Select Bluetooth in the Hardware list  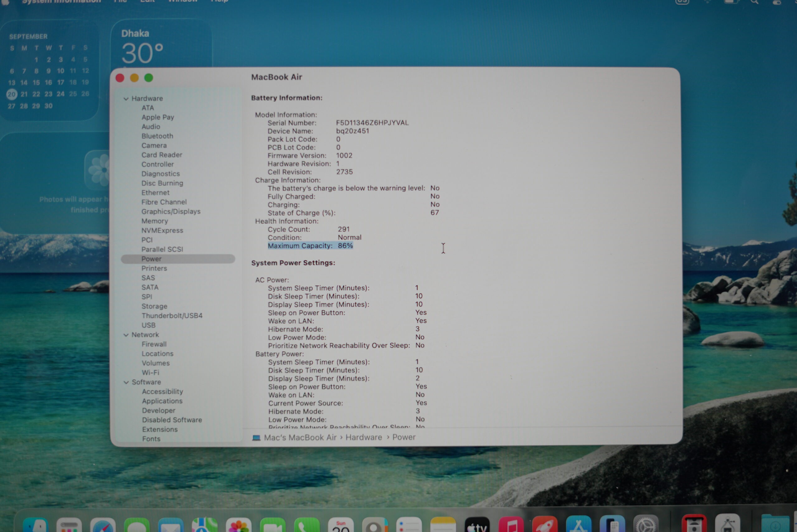pyautogui.click(x=157, y=136)
